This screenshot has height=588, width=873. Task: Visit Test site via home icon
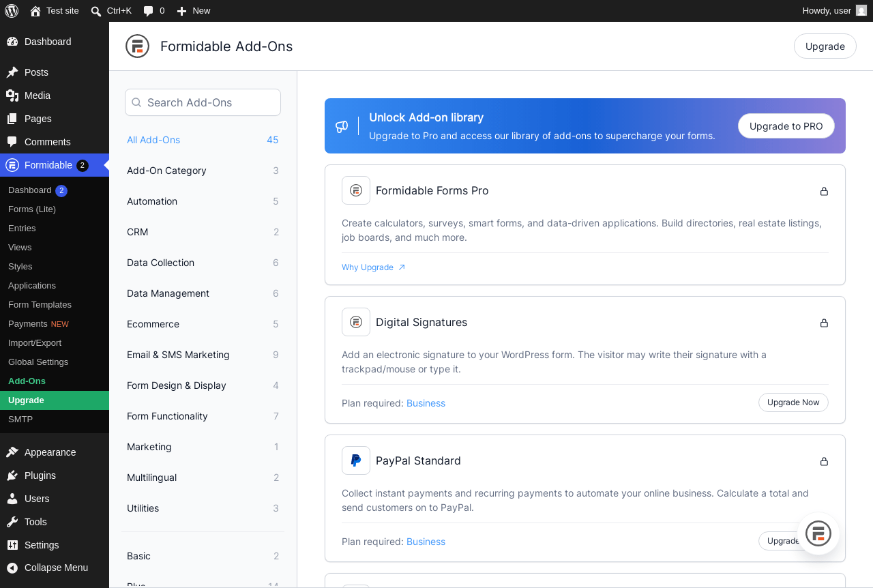pyautogui.click(x=54, y=11)
